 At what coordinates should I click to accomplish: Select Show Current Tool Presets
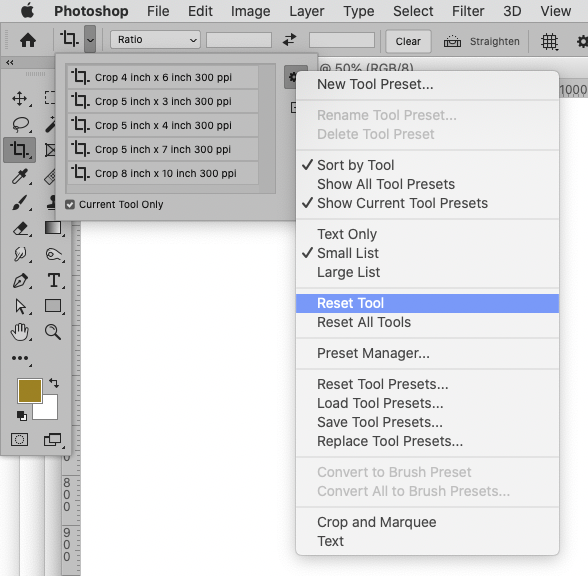pos(428,203)
